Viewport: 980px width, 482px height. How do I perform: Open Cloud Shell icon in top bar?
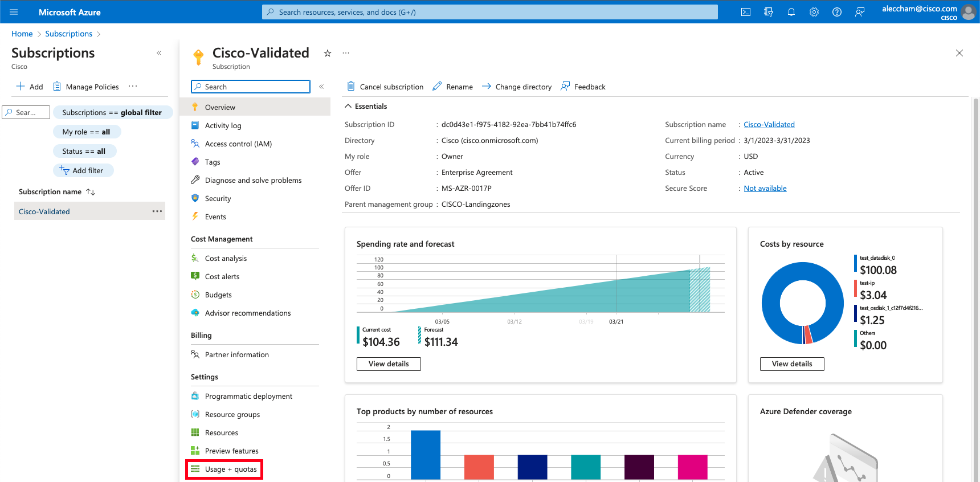tap(746, 12)
